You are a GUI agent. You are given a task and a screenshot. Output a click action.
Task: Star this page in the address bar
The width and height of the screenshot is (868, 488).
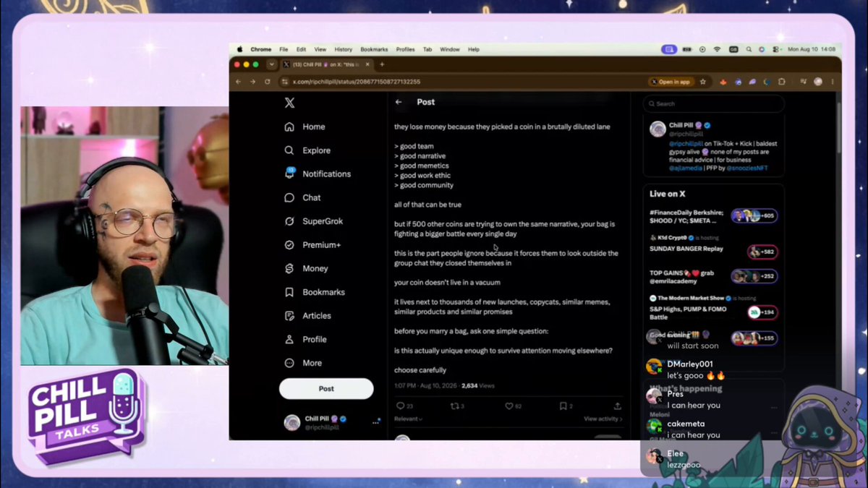point(702,82)
